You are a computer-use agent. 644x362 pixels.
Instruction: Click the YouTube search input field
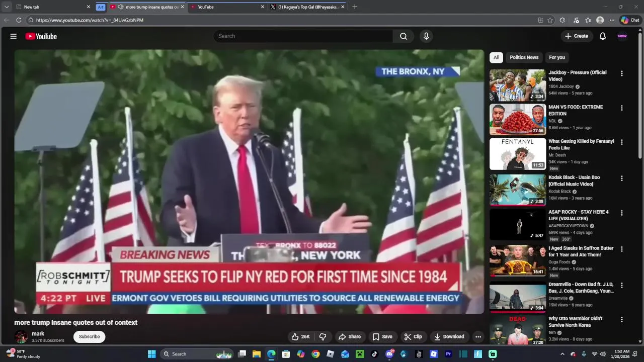303,36
